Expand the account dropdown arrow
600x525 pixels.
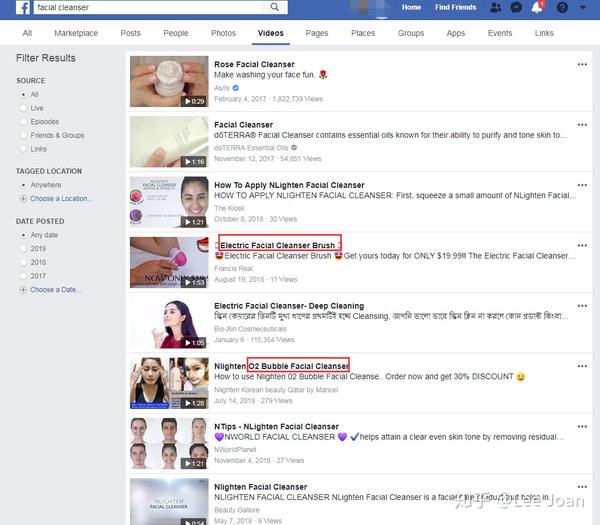pyautogui.click(x=583, y=7)
